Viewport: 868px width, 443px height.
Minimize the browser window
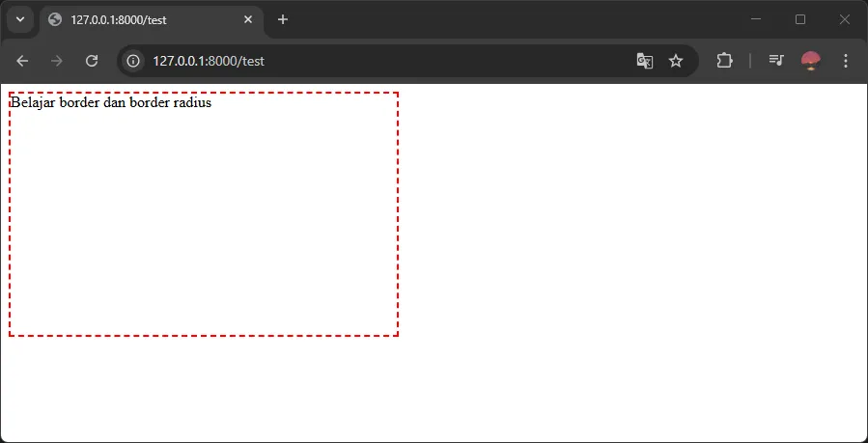click(756, 19)
